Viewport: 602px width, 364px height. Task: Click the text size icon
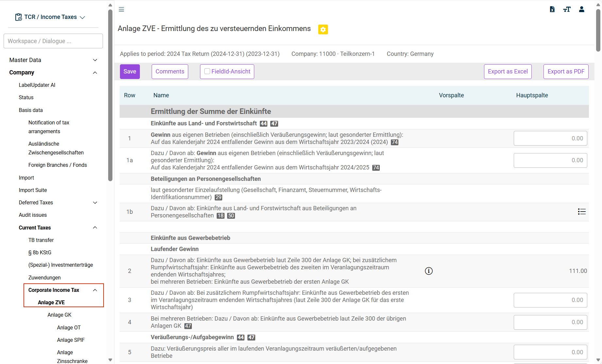pos(567,9)
